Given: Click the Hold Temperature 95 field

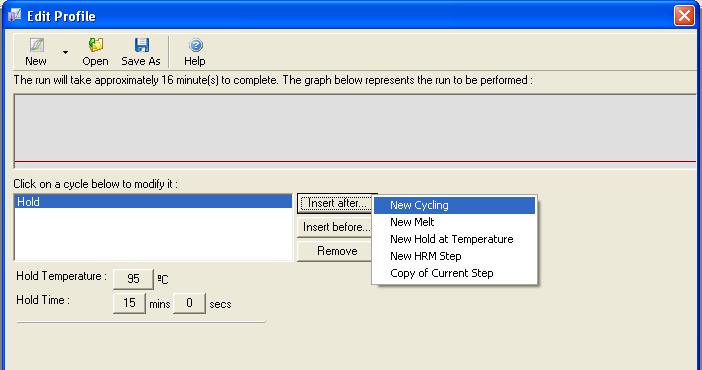Looking at the screenshot, I should (x=133, y=279).
